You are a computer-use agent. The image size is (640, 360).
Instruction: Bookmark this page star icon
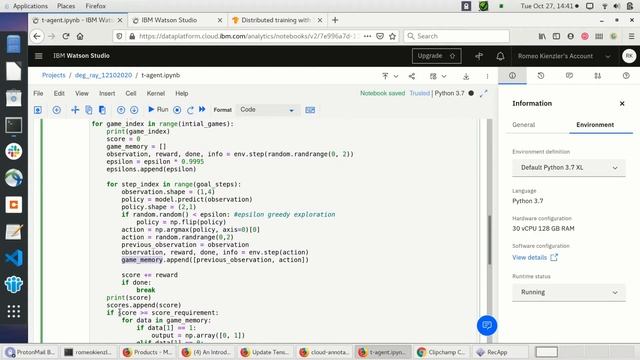point(393,36)
